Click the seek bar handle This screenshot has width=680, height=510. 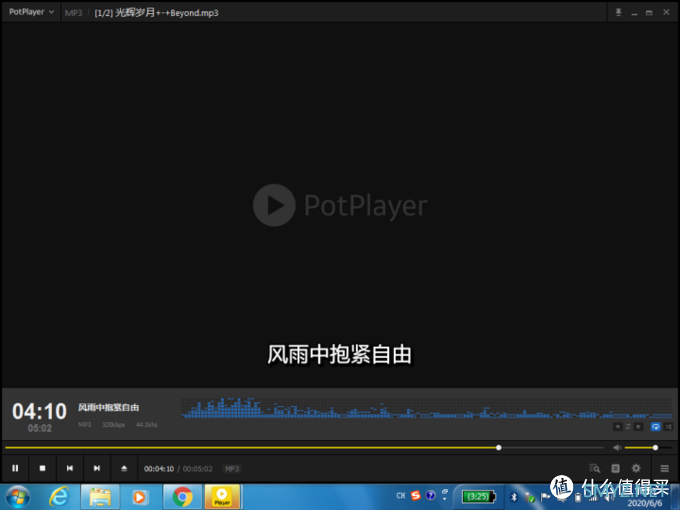click(499, 448)
